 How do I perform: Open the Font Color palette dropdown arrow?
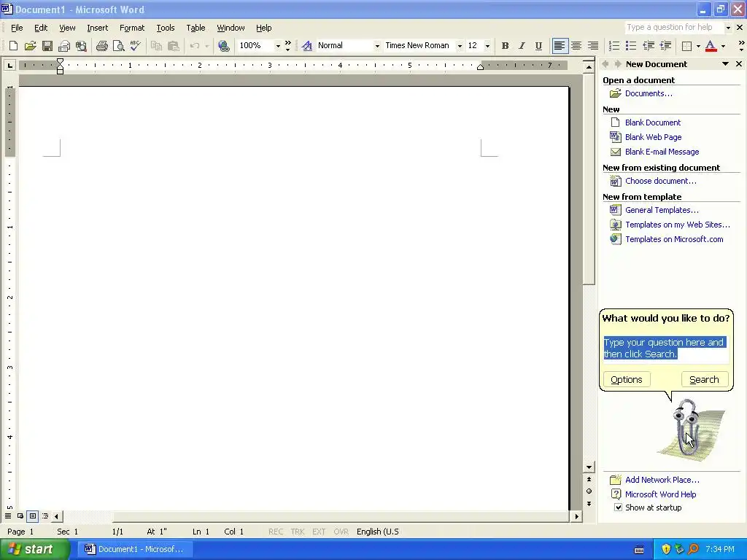[723, 46]
